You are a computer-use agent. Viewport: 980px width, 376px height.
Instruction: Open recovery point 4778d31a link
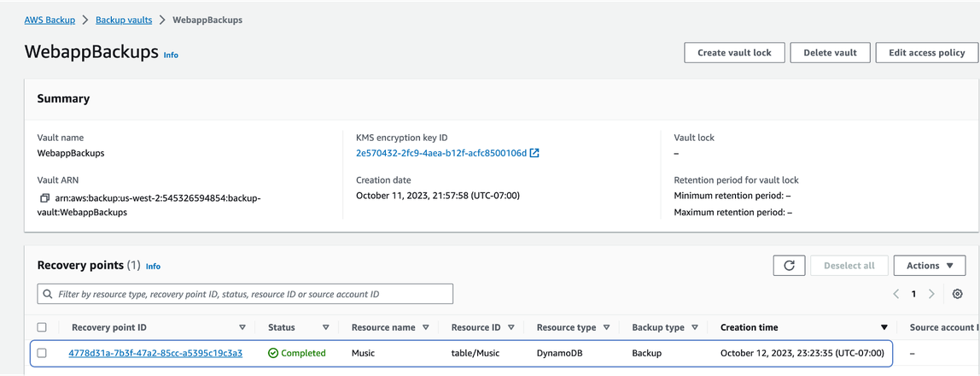click(155, 353)
